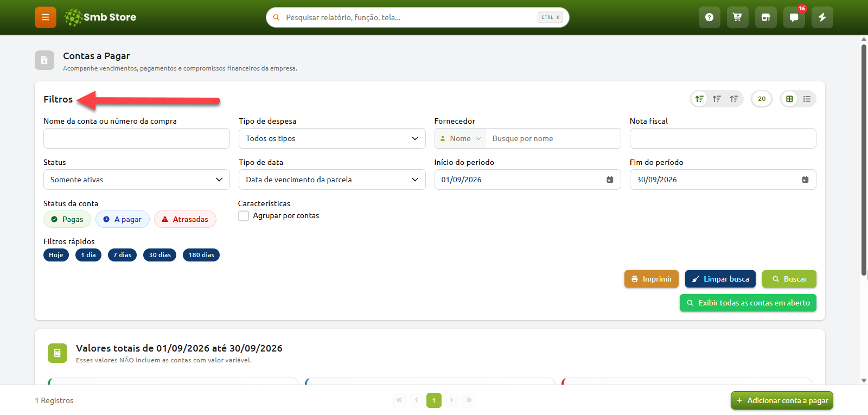This screenshot has height=415, width=868.
Task: Switch to list view layout
Action: click(807, 99)
